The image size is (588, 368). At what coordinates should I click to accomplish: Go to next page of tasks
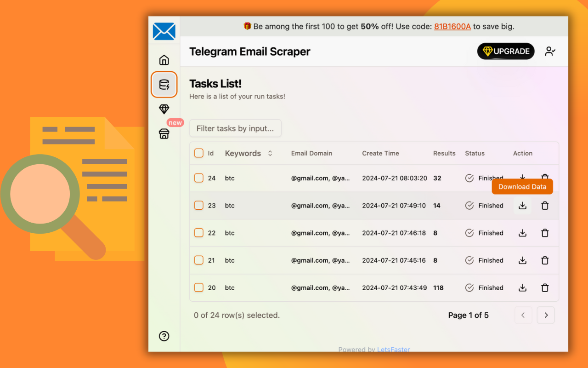pyautogui.click(x=546, y=315)
